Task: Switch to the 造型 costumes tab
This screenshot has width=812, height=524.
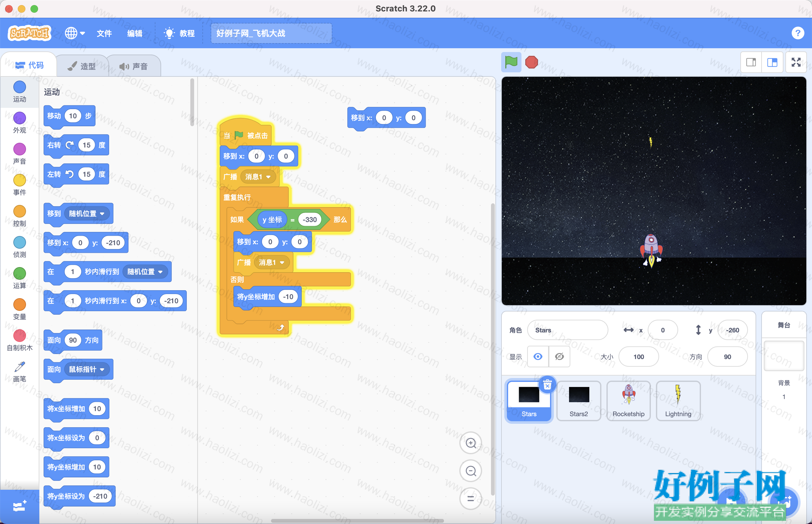Action: pyautogui.click(x=82, y=66)
